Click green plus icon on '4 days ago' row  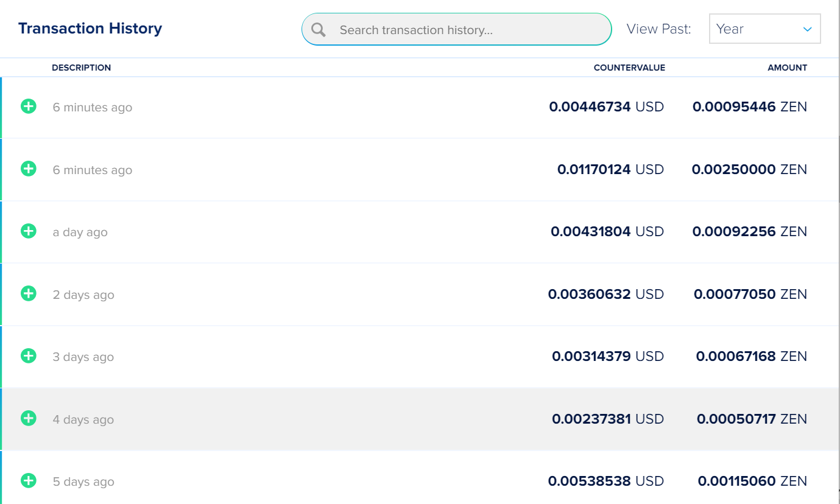tap(29, 418)
